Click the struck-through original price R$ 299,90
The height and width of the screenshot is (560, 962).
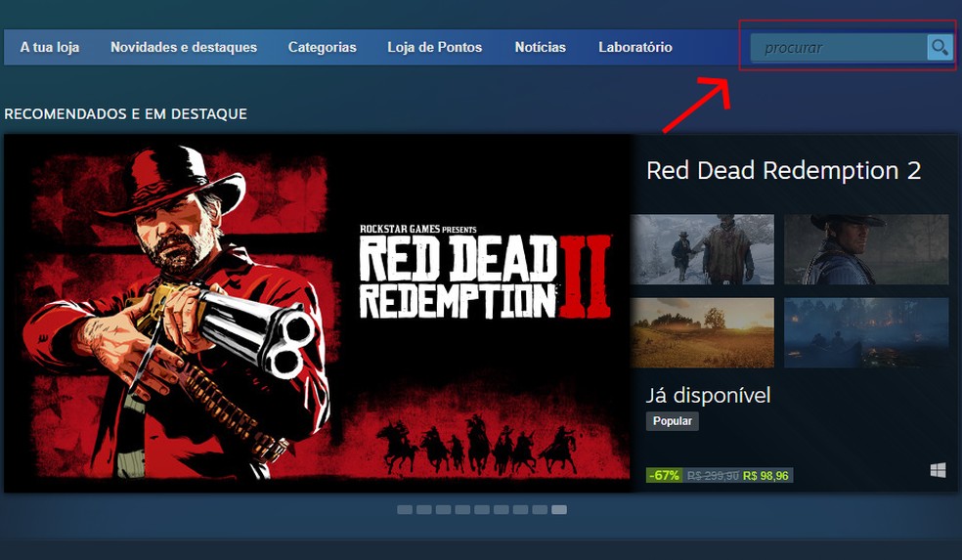(x=713, y=475)
